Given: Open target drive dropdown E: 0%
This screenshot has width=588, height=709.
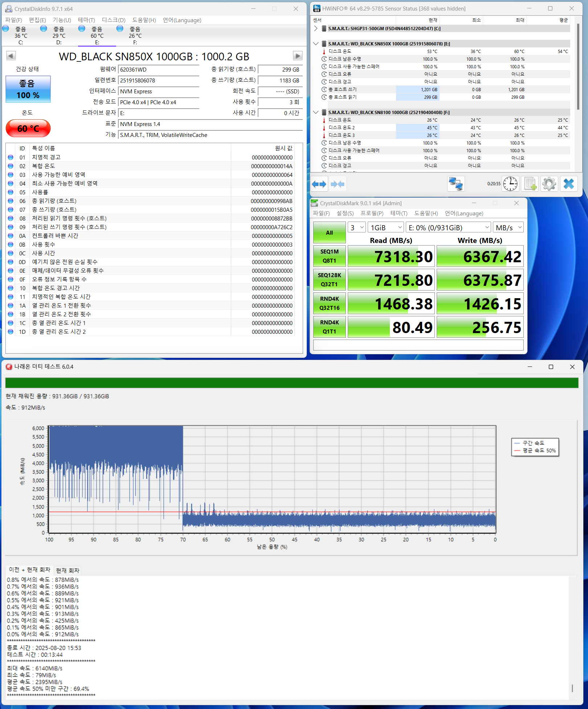Looking at the screenshot, I should point(448,227).
